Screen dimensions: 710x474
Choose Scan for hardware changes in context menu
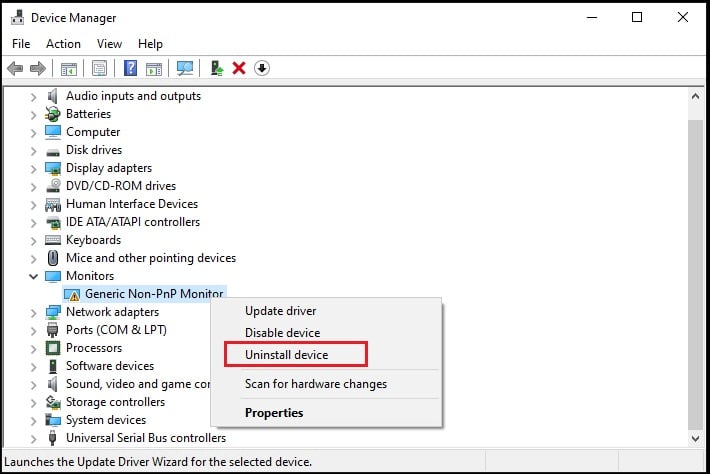tap(326, 384)
